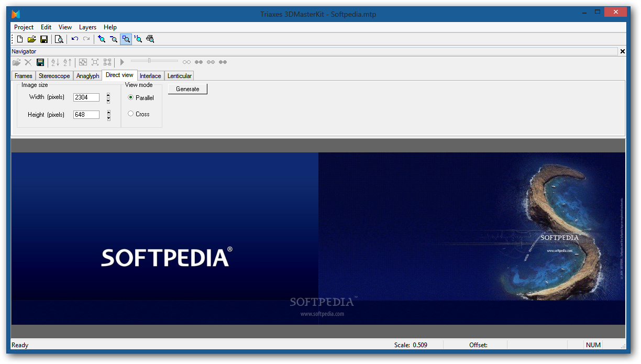Click the Width pixels input field
Viewport: 641px width, 364px height.
[x=86, y=97]
